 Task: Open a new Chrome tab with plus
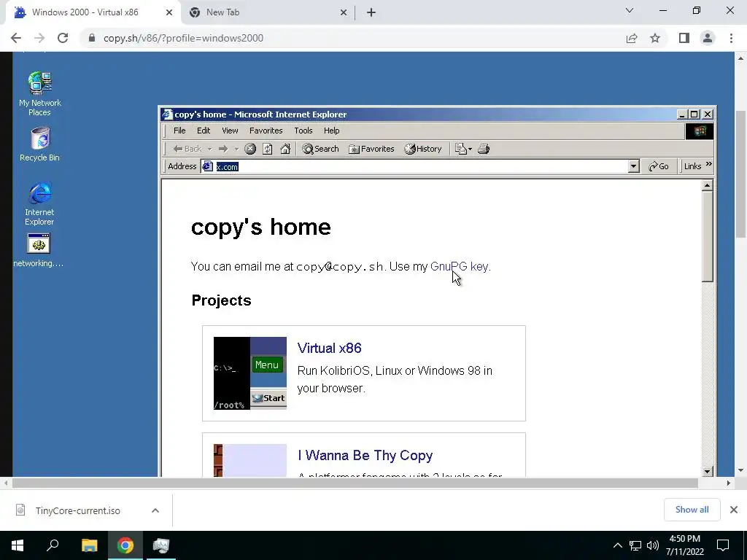pos(371,12)
